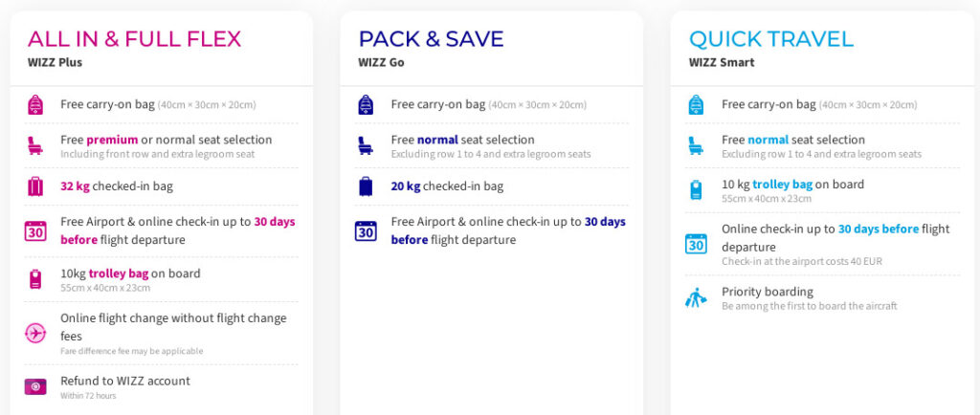This screenshot has height=415, width=980.
Task: Click the priority boarding passenger icon
Action: point(696,297)
